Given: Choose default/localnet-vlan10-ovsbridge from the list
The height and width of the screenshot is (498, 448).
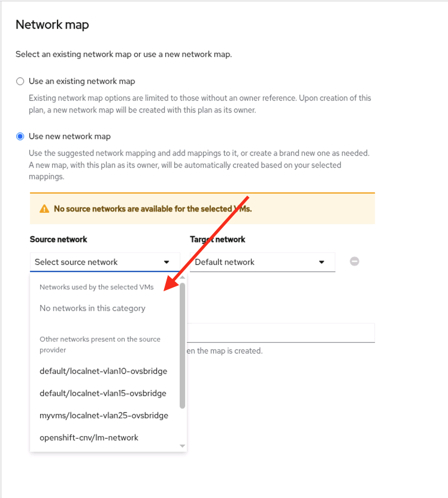Looking at the screenshot, I should click(x=103, y=371).
